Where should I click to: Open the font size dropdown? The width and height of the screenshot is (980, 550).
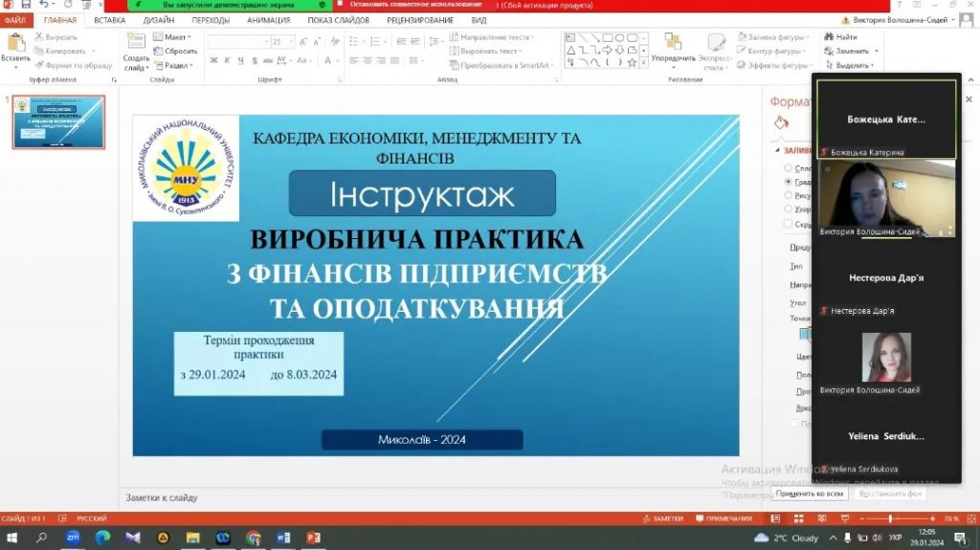291,42
